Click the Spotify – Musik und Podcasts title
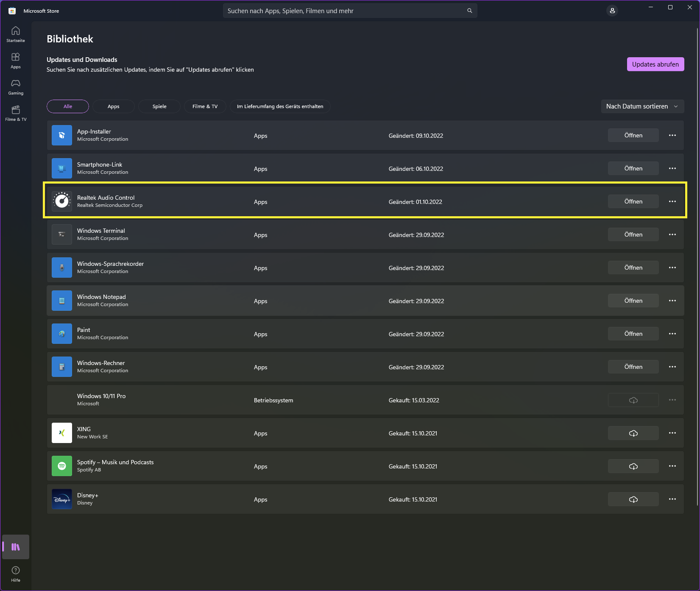700x591 pixels. pyautogui.click(x=115, y=462)
